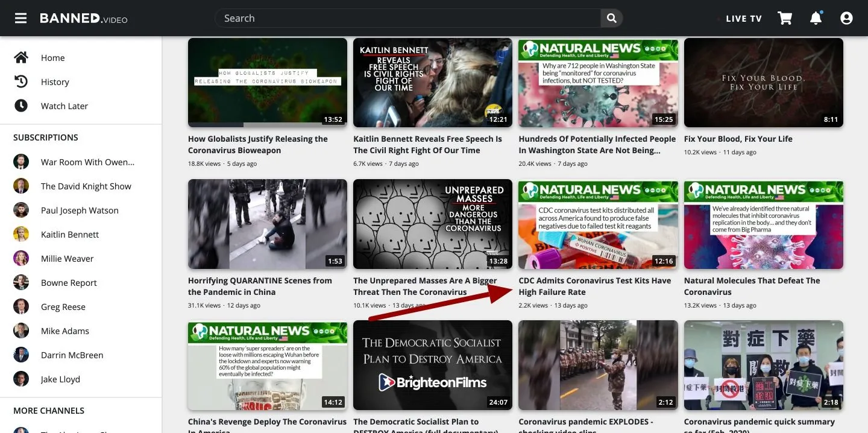The width and height of the screenshot is (868, 433).
Task: Open the user account icon
Action: pos(846,18)
